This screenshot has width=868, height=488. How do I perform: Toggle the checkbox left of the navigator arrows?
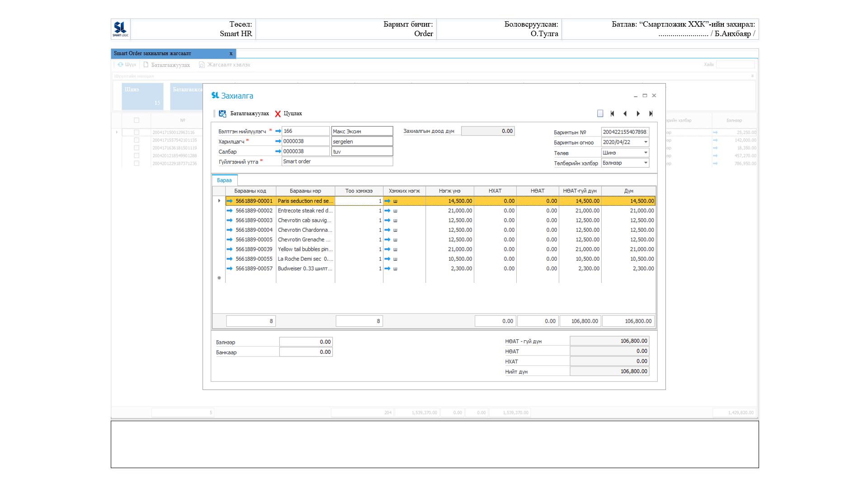600,113
